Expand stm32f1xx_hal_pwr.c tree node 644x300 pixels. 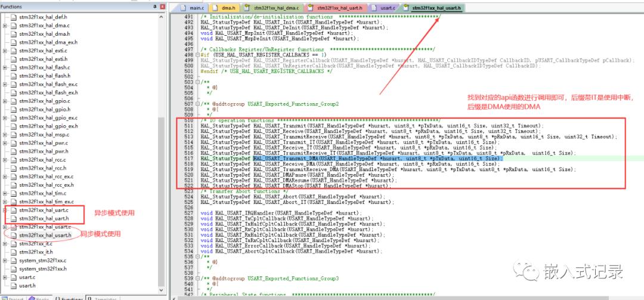tap(5, 143)
